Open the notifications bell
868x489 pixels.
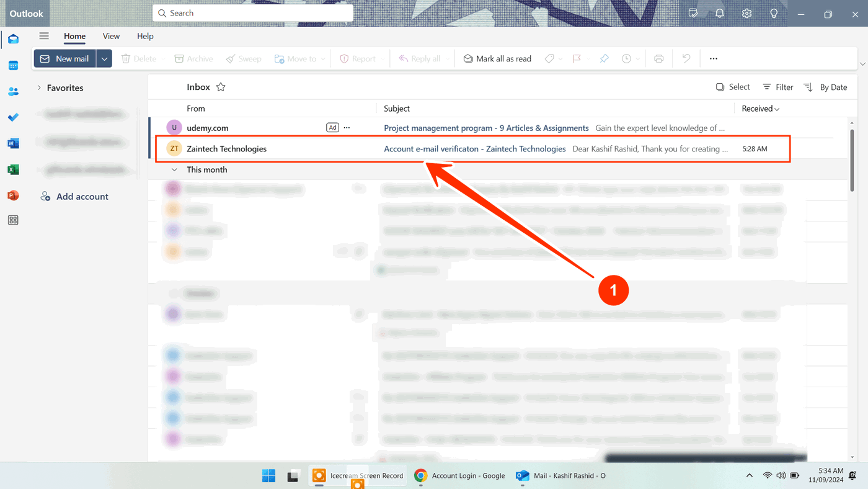click(x=720, y=13)
